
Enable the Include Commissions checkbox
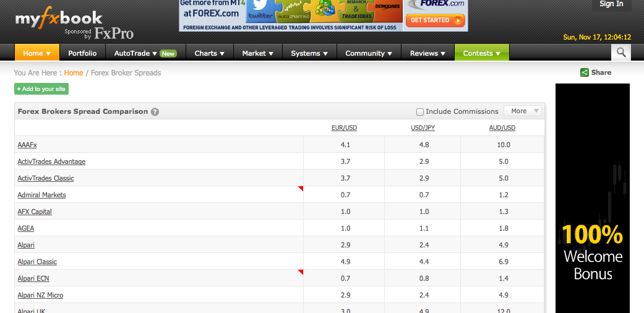point(420,112)
